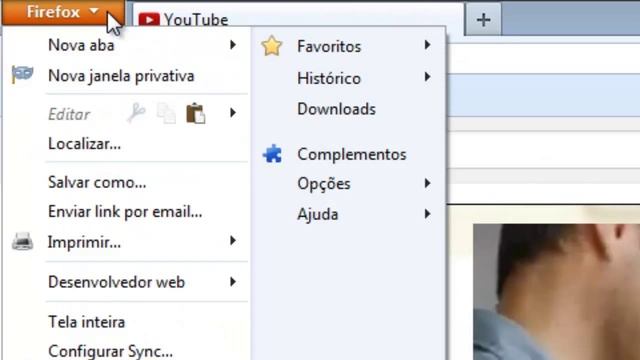Open the orange Firefox menu button
Image resolution: width=640 pixels, height=360 pixels.
point(63,12)
